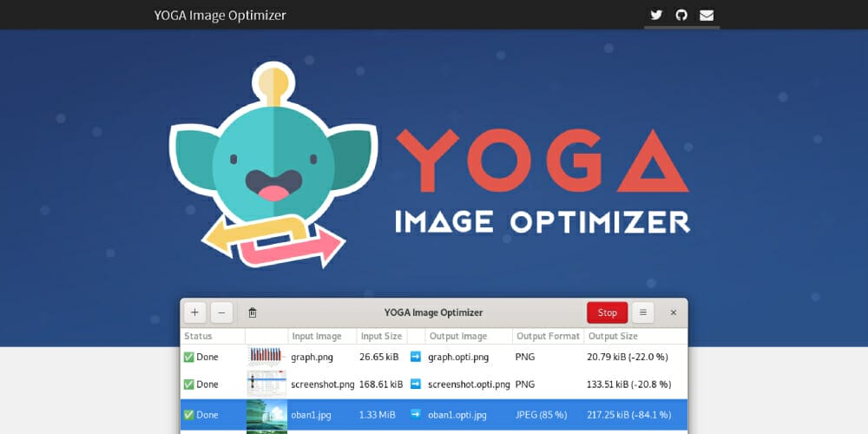Click the arrow icon in oban1.jpg row
868x434 pixels.
point(416,415)
